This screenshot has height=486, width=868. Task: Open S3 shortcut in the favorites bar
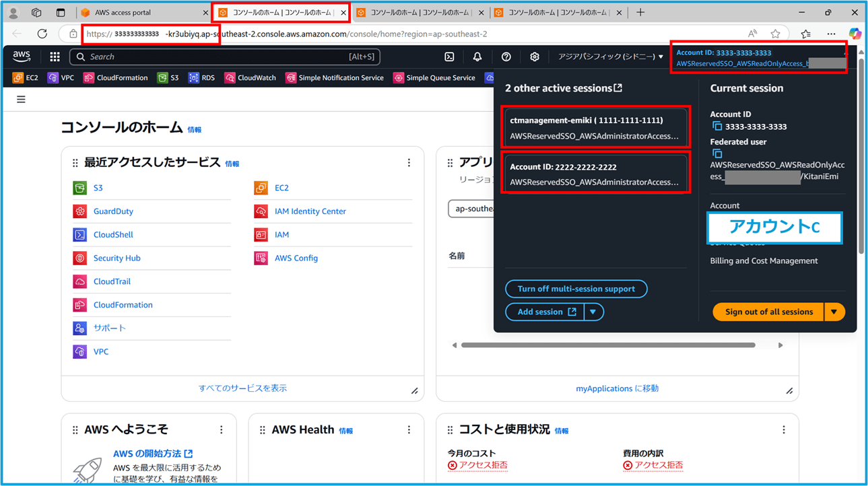click(x=168, y=78)
